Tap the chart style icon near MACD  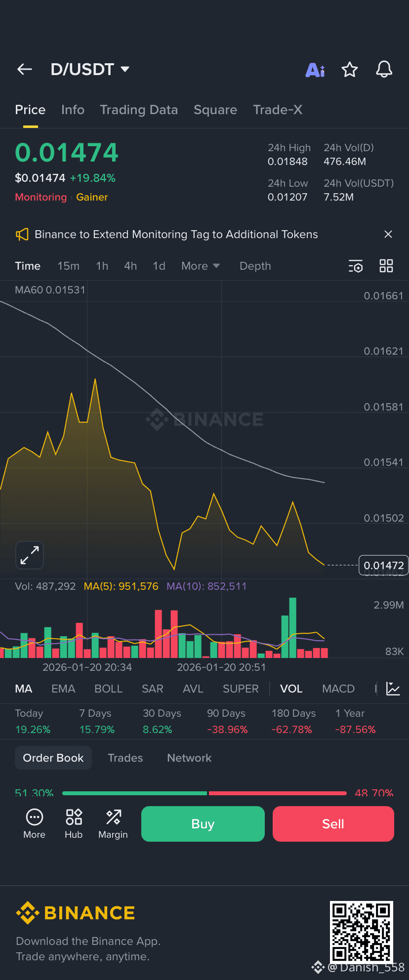click(x=393, y=688)
